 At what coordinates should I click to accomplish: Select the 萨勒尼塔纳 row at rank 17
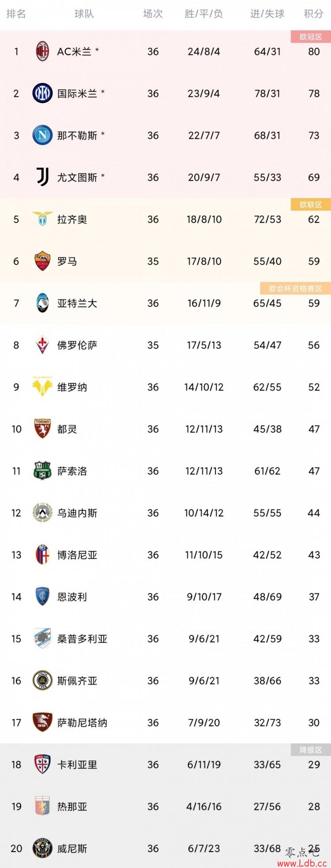[x=165, y=722]
